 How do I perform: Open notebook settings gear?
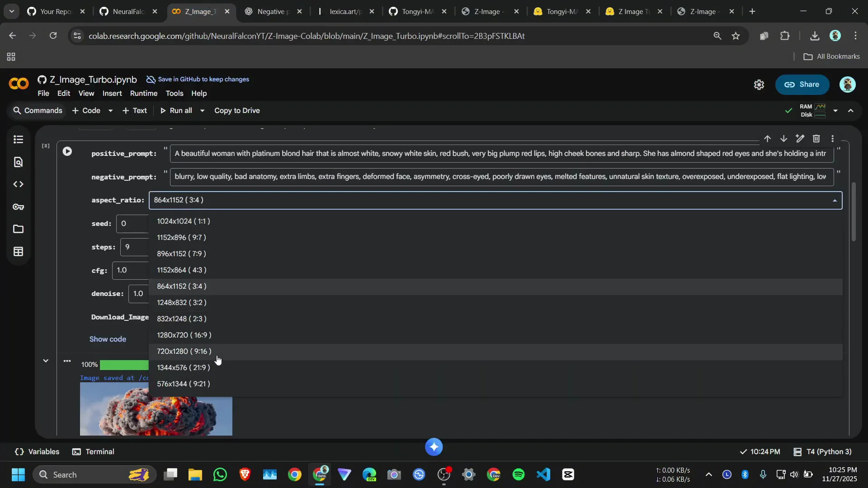point(759,84)
